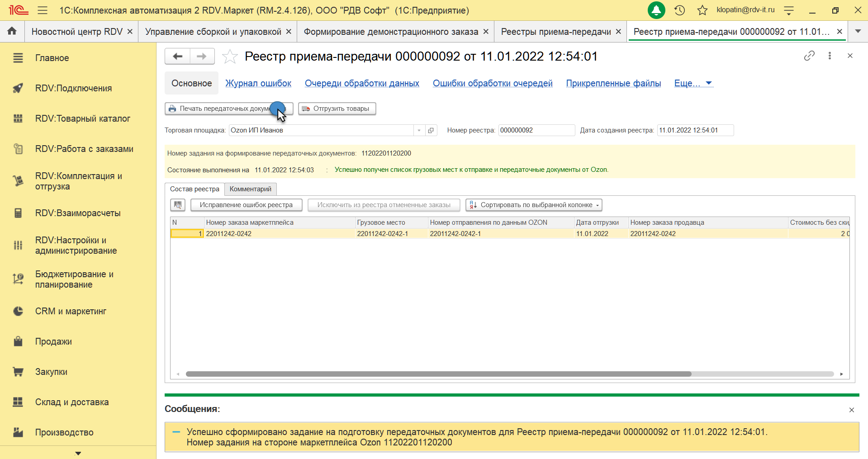Open the three-dot more actions menu
Screen dimensions: 868x459
(x=830, y=56)
